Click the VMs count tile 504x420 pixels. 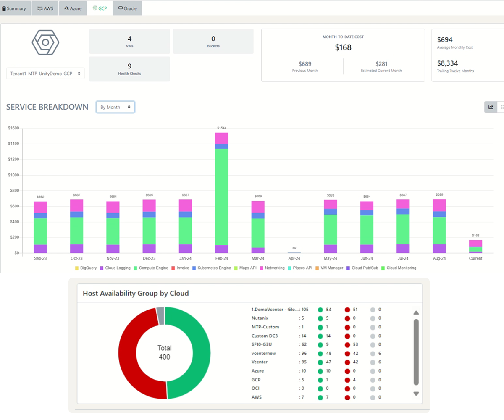point(129,41)
